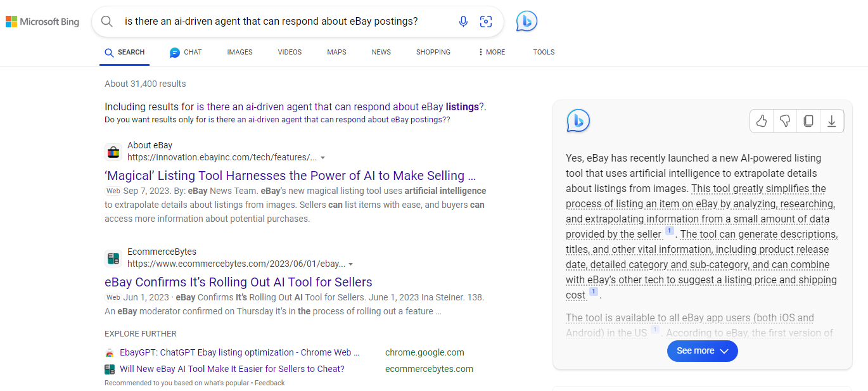
Task: Click the chrome.google.com domain text
Action: click(x=424, y=352)
